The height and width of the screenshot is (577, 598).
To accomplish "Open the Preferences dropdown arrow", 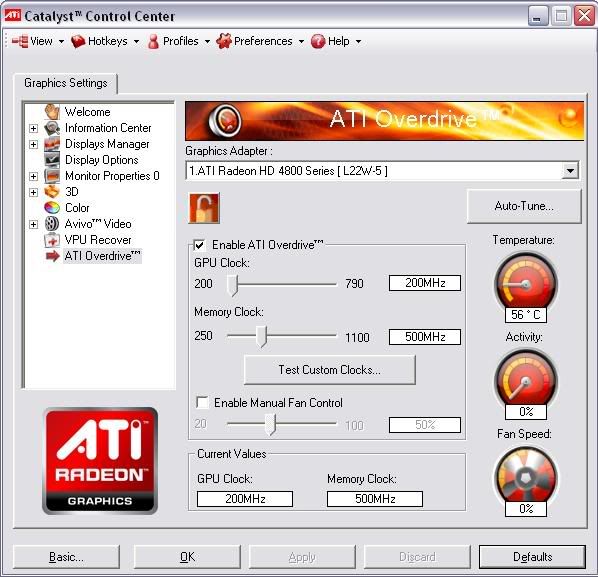I will click(301, 42).
